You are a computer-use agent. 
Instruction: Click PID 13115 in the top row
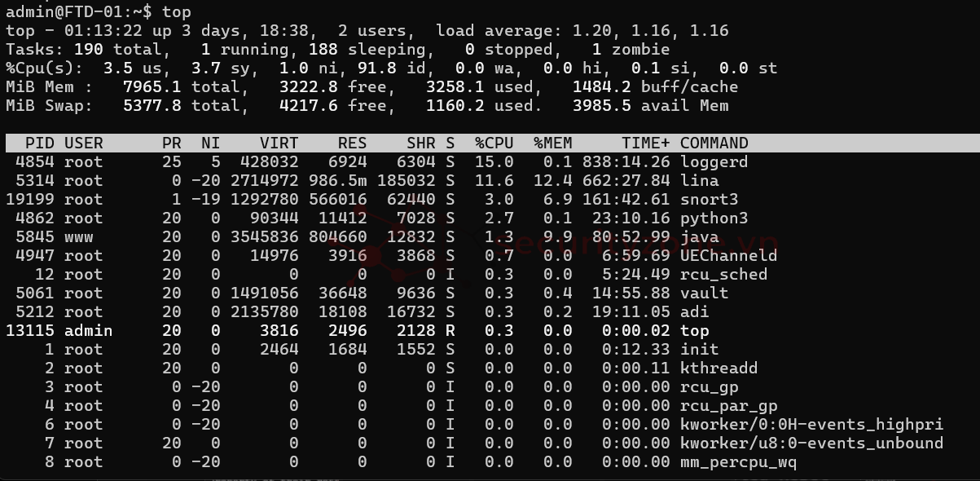click(x=30, y=331)
